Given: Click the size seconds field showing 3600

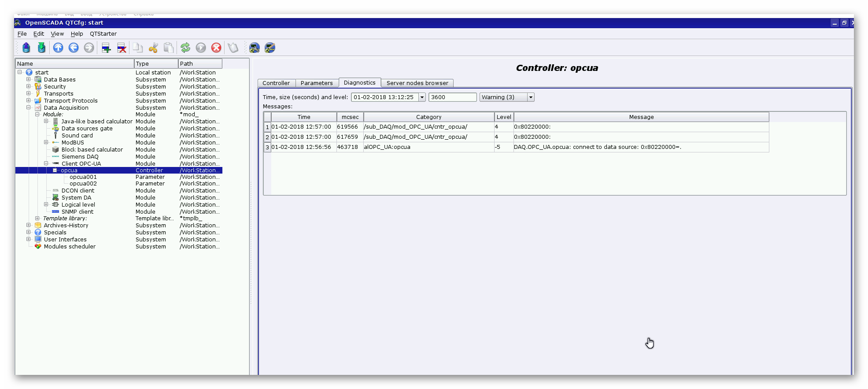Looking at the screenshot, I should click(452, 97).
